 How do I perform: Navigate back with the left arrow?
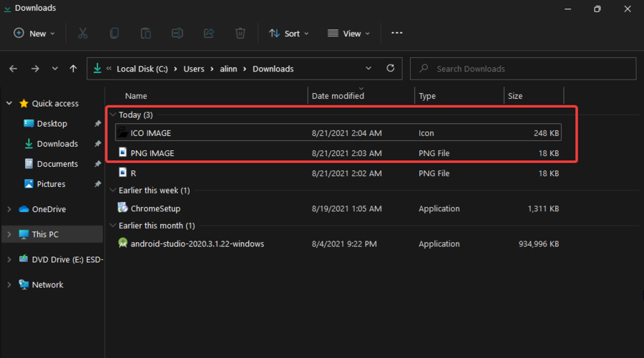coord(13,69)
